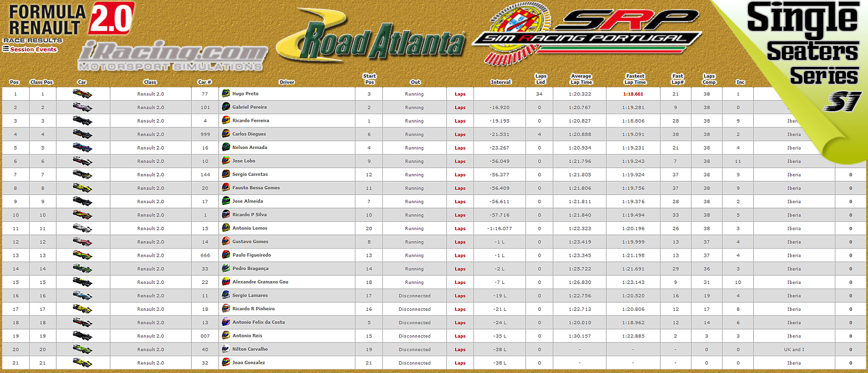
Task: Click driver name Antonio Felix da Costa
Action: point(258,322)
